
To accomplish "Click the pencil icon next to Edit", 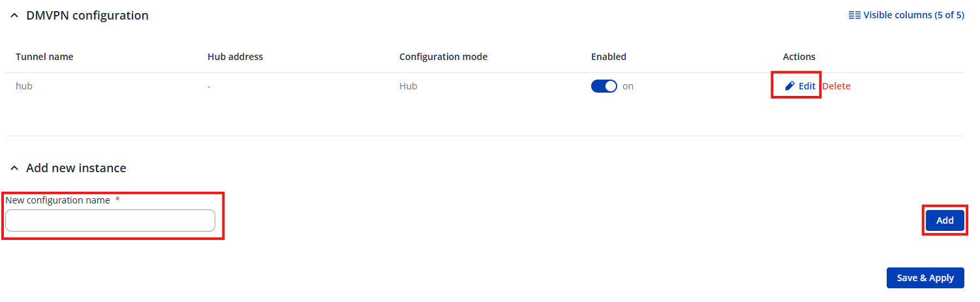I will tap(789, 86).
